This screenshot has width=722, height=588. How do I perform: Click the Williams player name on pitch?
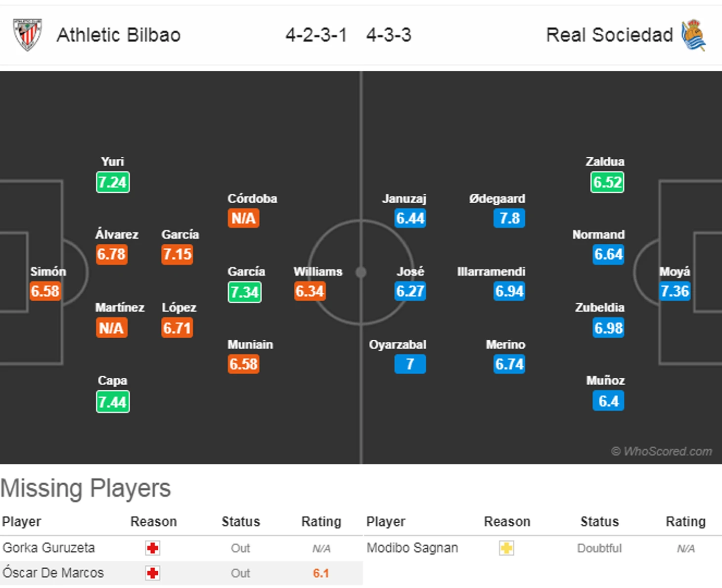318,271
